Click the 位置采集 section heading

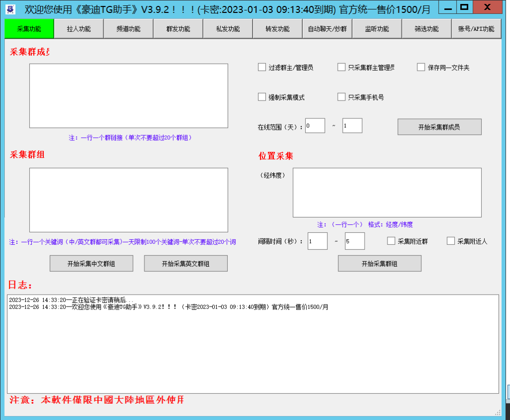276,156
